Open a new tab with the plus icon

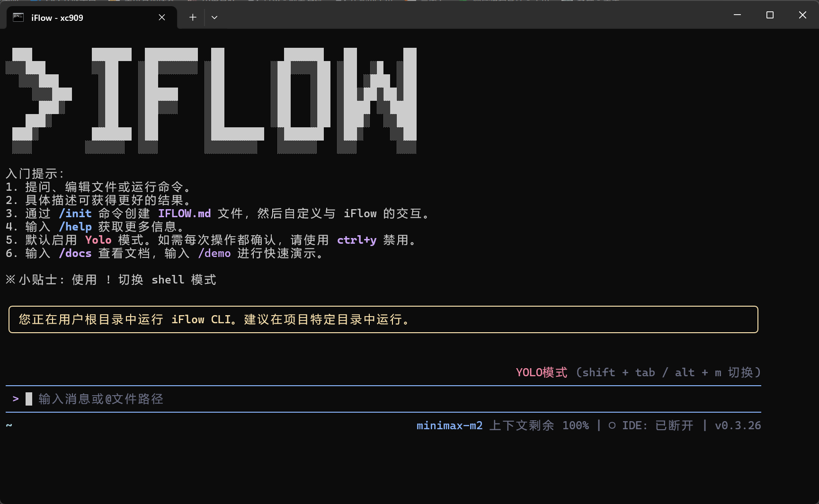pos(192,17)
